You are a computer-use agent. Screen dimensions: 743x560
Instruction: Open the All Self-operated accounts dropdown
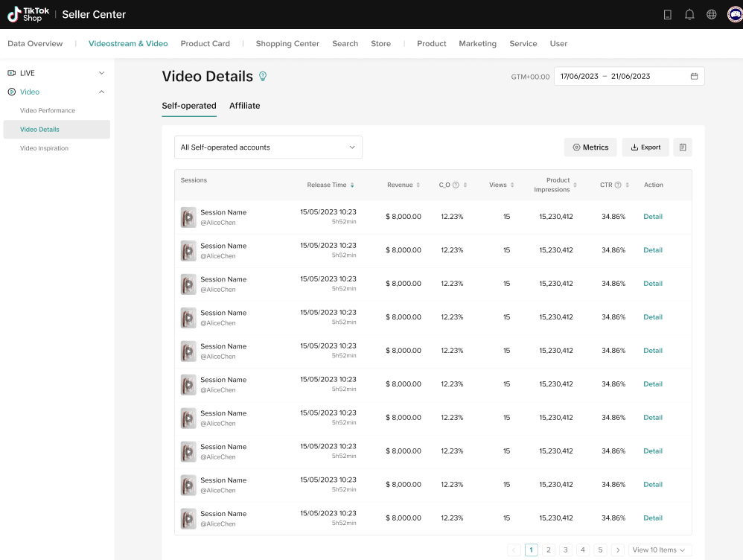click(x=268, y=147)
